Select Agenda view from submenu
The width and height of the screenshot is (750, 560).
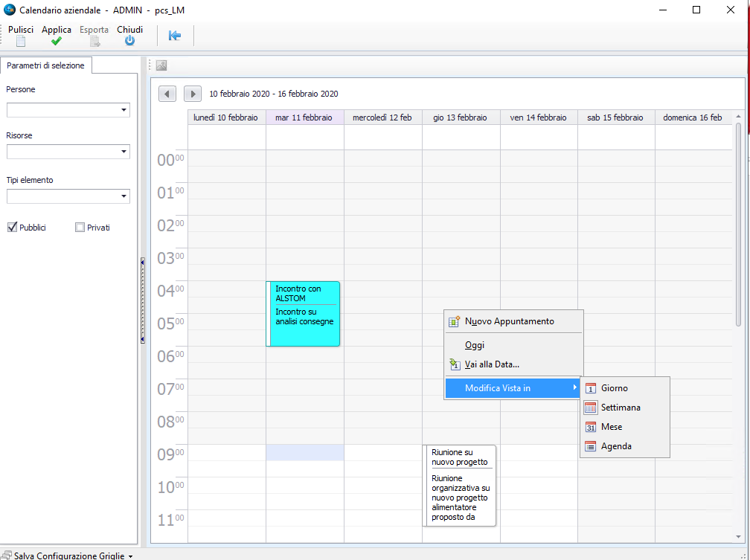616,446
